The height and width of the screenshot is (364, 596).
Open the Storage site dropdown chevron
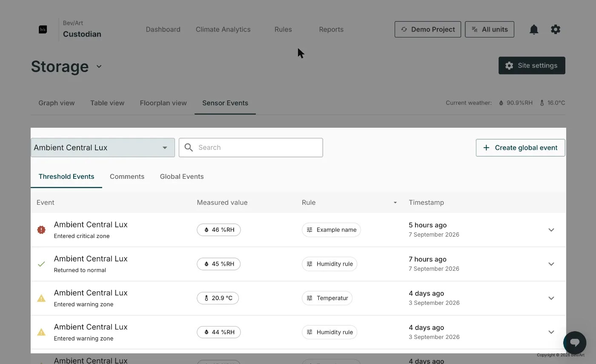[x=99, y=66]
